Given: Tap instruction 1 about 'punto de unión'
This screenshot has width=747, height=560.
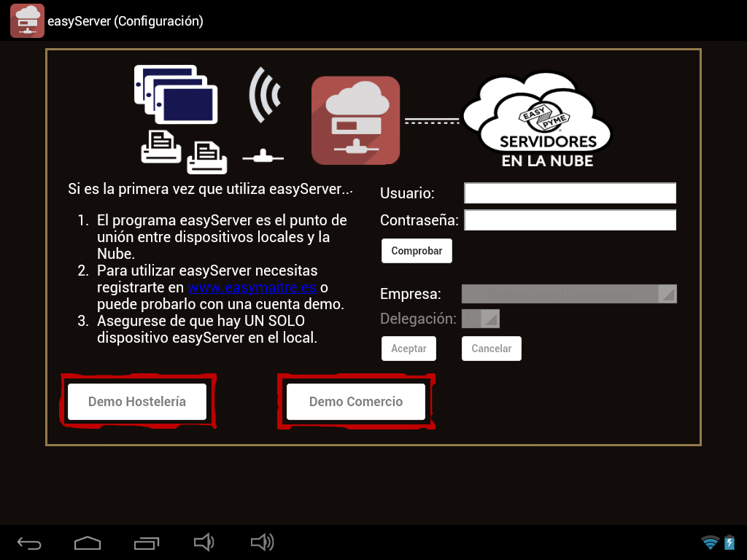Looking at the screenshot, I should point(222,237).
